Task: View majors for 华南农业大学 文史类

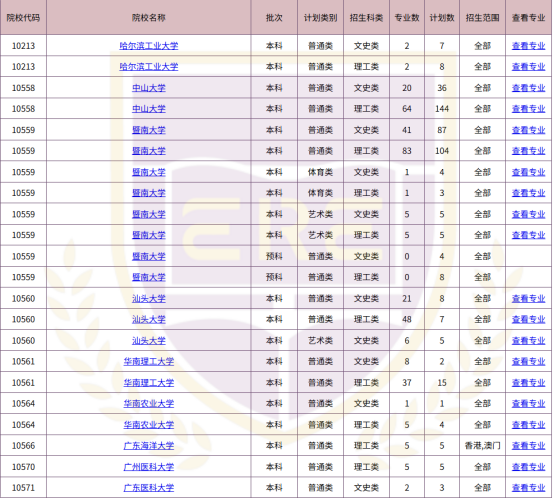Action: pos(529,403)
